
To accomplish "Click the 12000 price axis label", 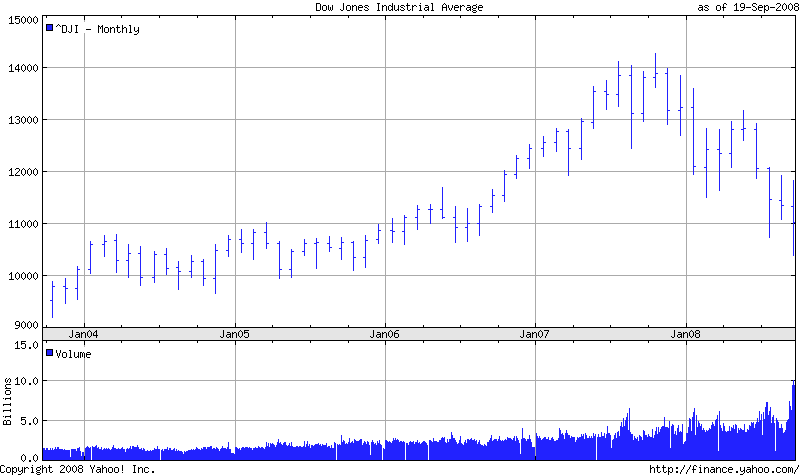I will pos(20,172).
